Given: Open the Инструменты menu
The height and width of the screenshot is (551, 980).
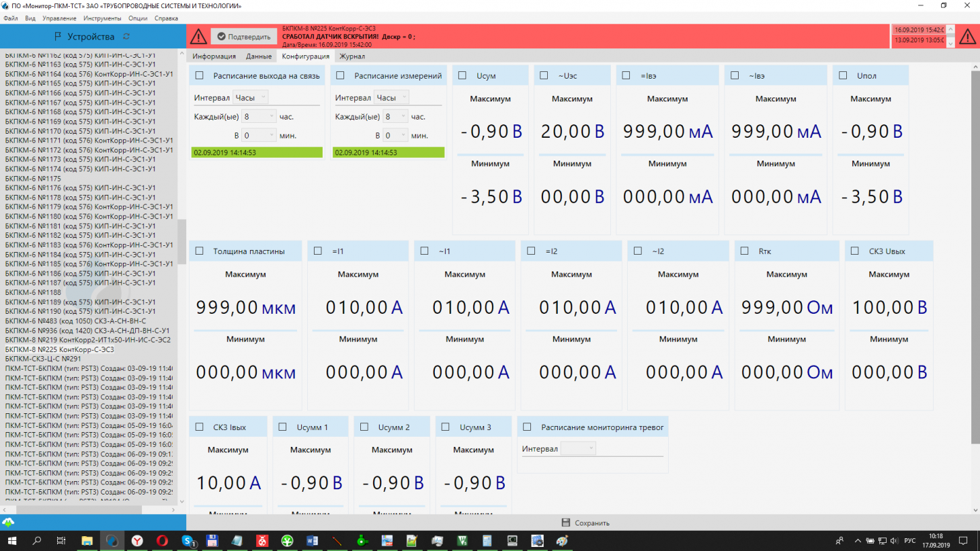Looking at the screenshot, I should click(102, 18).
